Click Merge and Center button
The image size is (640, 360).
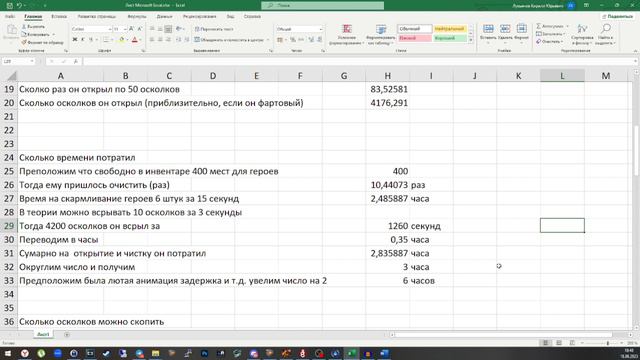(229, 40)
